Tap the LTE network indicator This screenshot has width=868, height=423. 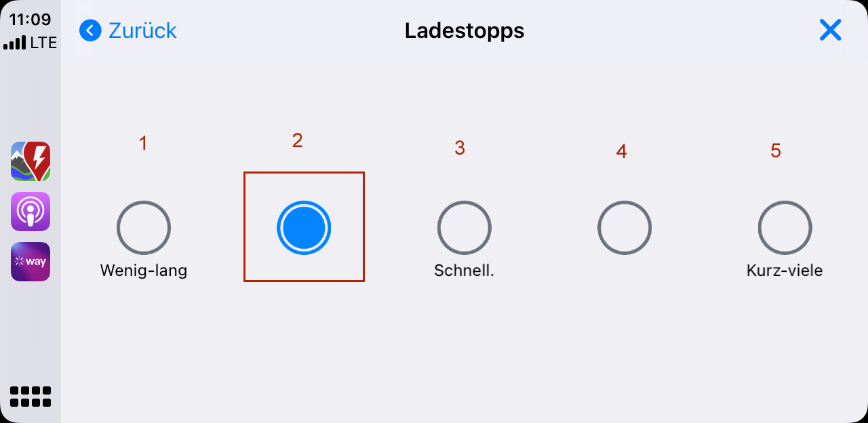43,43
